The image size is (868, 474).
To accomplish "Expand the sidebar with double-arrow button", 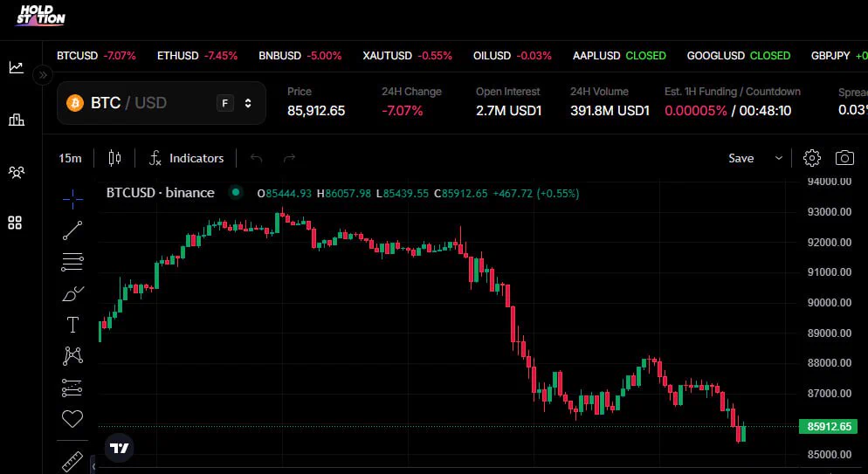I will pyautogui.click(x=43, y=75).
